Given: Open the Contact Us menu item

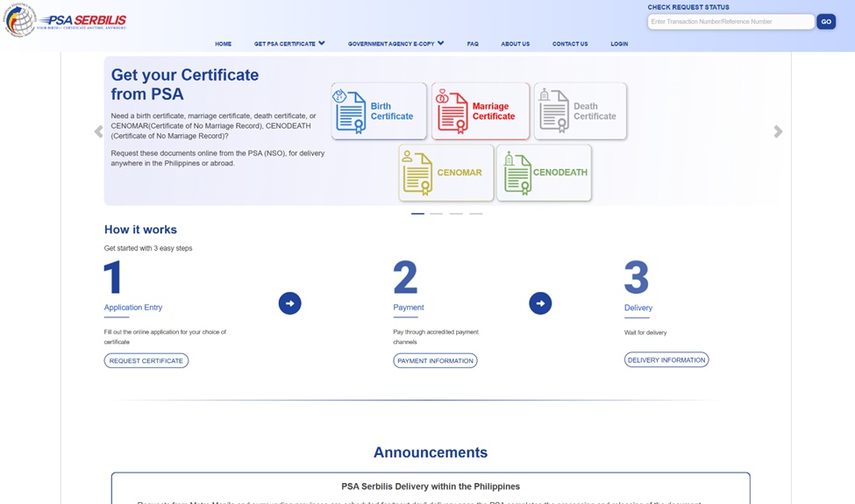Looking at the screenshot, I should point(570,44).
